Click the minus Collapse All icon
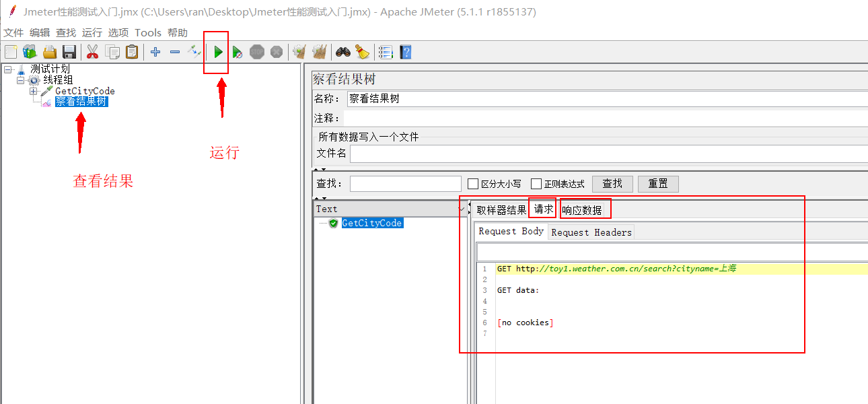 pos(175,52)
